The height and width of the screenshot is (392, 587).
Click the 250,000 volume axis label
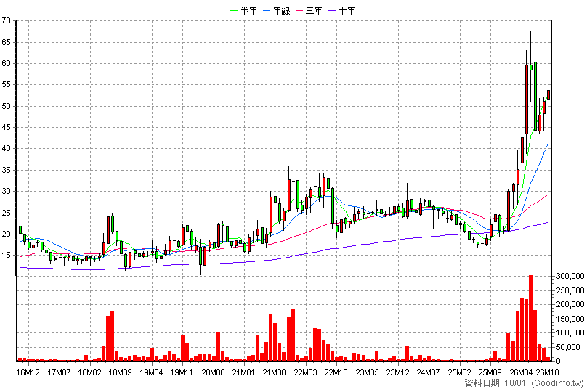[x=570, y=290]
